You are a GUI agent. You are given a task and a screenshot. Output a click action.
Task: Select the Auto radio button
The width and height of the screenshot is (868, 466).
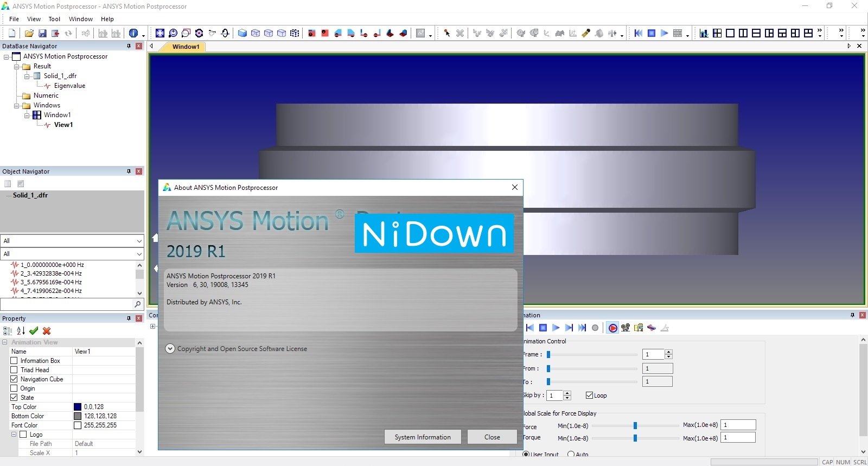571,455
